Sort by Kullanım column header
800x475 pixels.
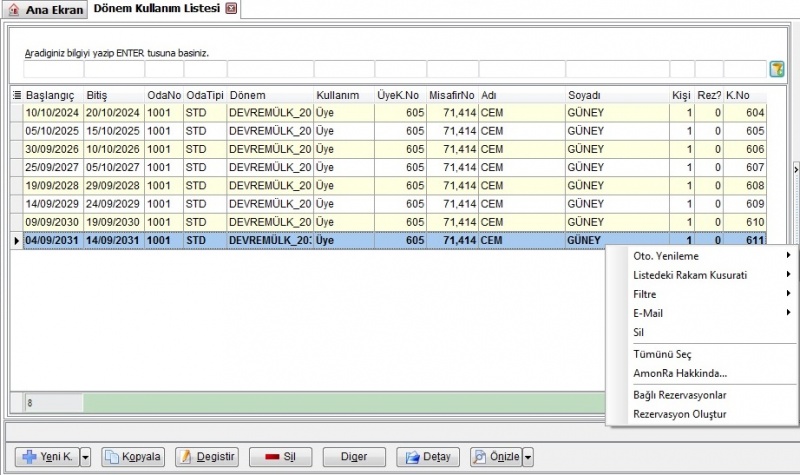pyautogui.click(x=344, y=95)
